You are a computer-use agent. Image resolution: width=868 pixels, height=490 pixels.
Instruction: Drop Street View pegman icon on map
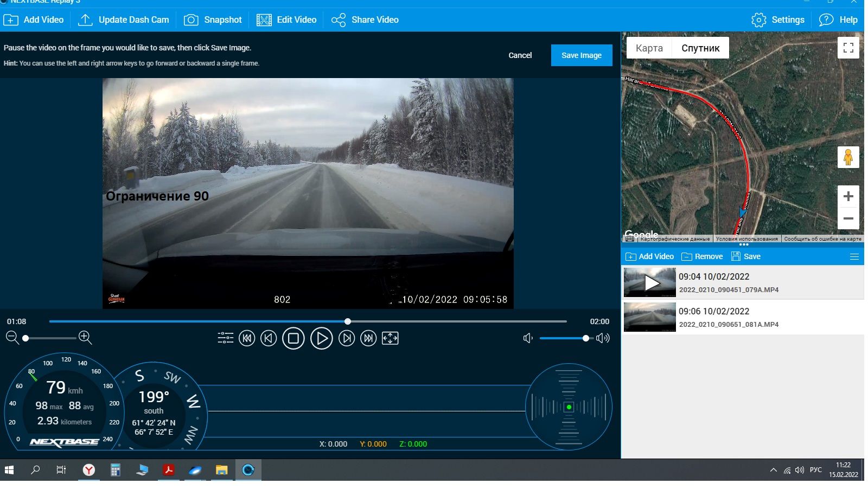coord(848,158)
